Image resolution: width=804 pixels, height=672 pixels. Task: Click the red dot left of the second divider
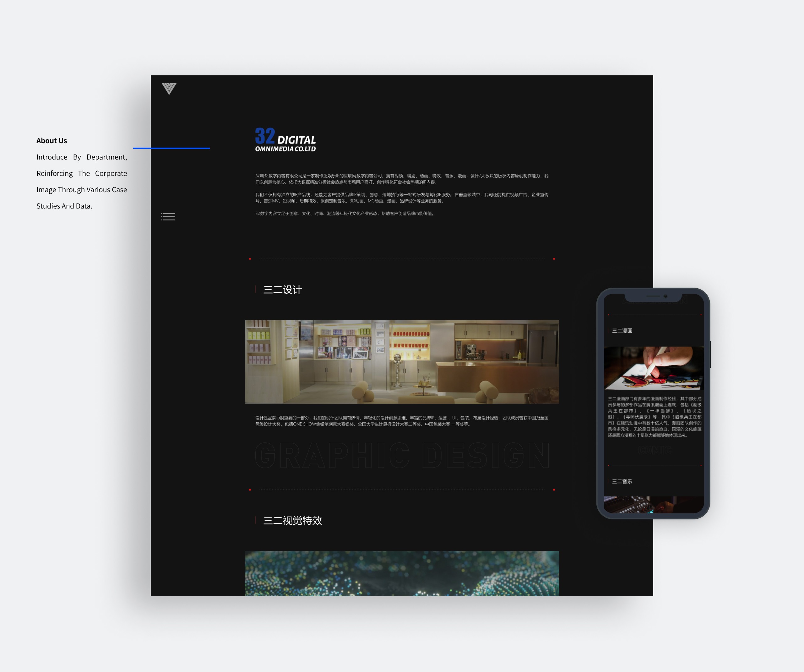250,490
